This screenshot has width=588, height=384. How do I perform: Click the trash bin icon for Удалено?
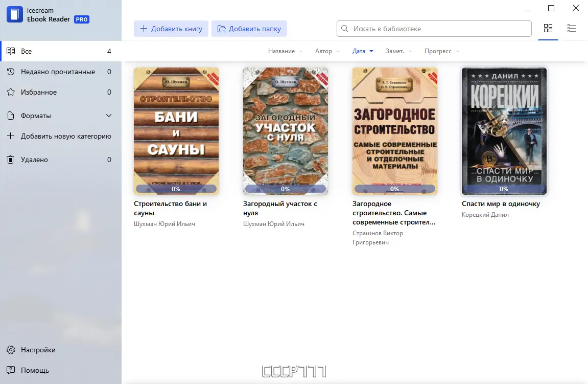(x=11, y=160)
